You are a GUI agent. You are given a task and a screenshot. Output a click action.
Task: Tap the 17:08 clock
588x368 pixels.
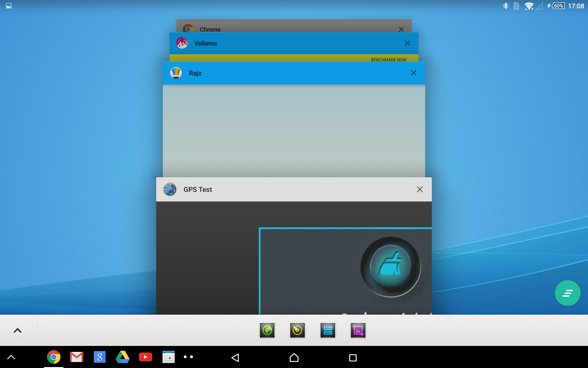point(576,6)
